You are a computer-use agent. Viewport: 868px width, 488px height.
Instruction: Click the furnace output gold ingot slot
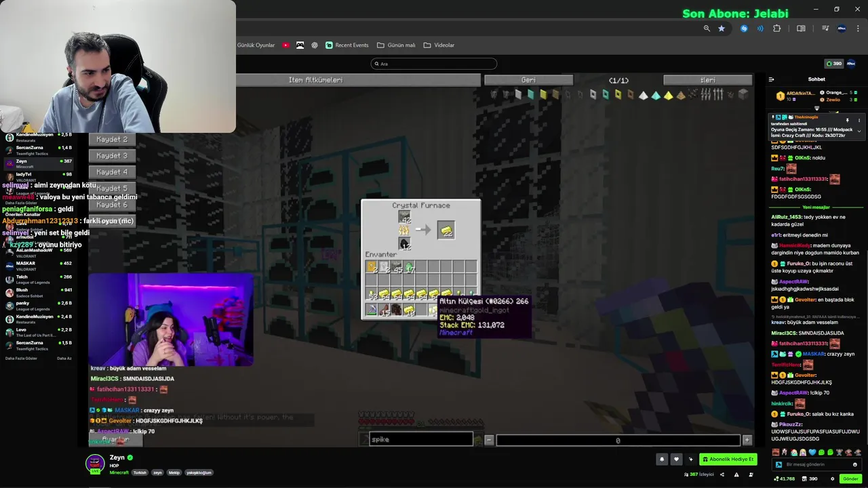point(446,230)
